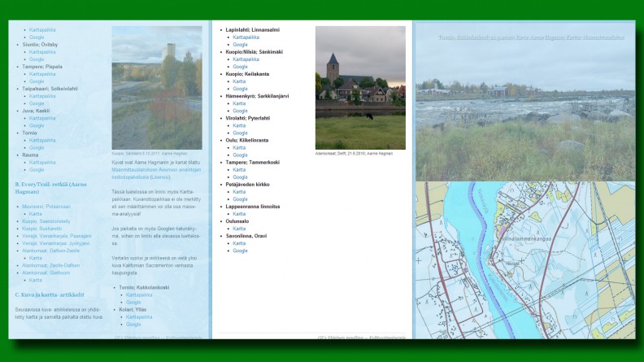The image size is (644, 362).
Task: Open Karttapaikka link under Lapinlahti; Linnansalmi
Action: (246, 37)
